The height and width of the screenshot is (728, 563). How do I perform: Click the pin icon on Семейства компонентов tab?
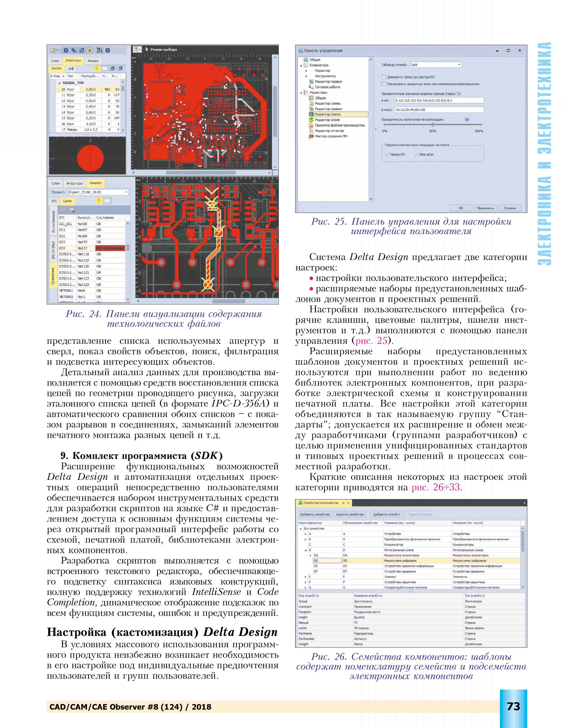[x=343, y=503]
